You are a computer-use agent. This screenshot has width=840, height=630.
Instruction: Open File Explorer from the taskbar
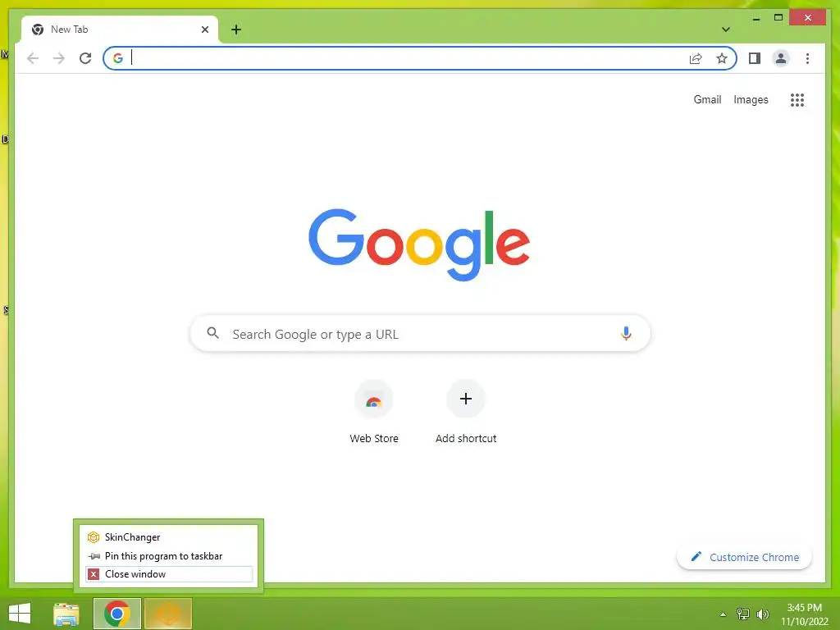[x=66, y=614]
